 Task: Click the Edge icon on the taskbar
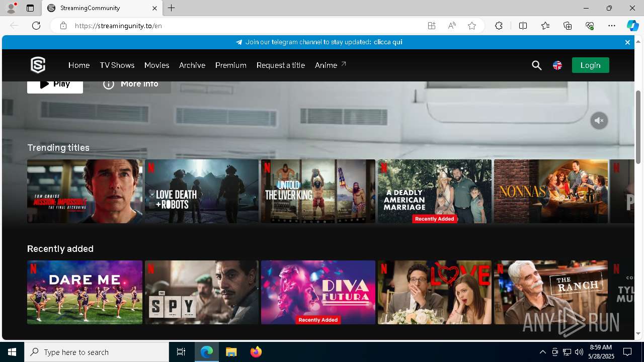point(207,352)
